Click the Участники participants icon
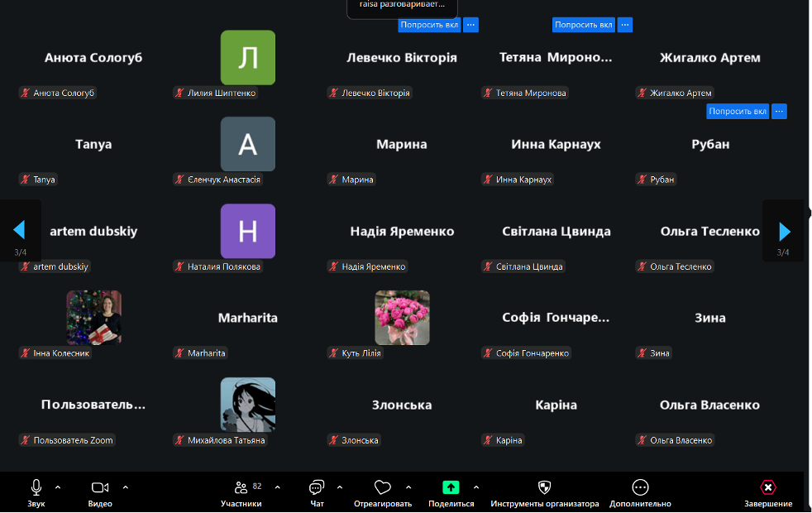This screenshot has width=812, height=513. click(241, 487)
